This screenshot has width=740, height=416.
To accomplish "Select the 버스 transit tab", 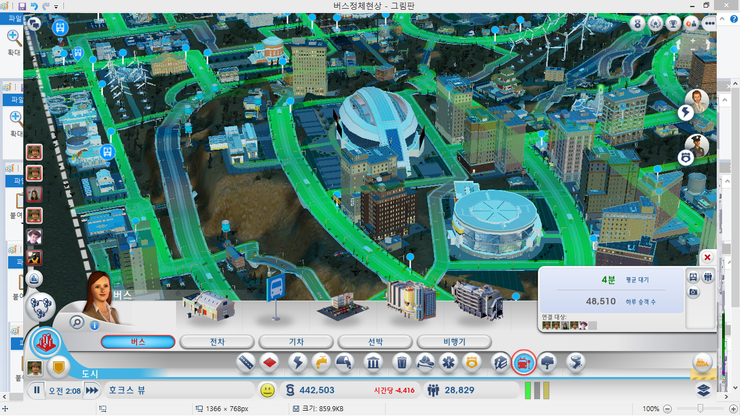I will 138,341.
